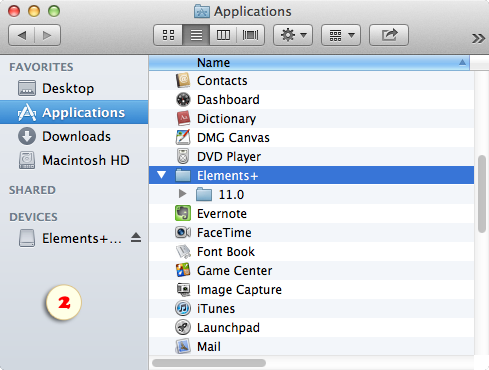
Task: Select the Elements+ folder icon
Action: point(183,175)
